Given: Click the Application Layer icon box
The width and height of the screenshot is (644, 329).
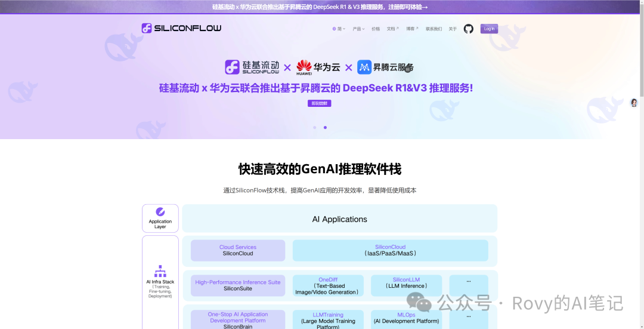Looking at the screenshot, I should pyautogui.click(x=160, y=219).
